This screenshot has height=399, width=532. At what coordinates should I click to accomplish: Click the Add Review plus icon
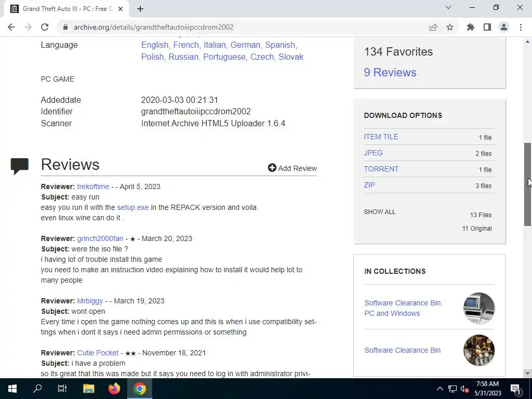pos(272,168)
